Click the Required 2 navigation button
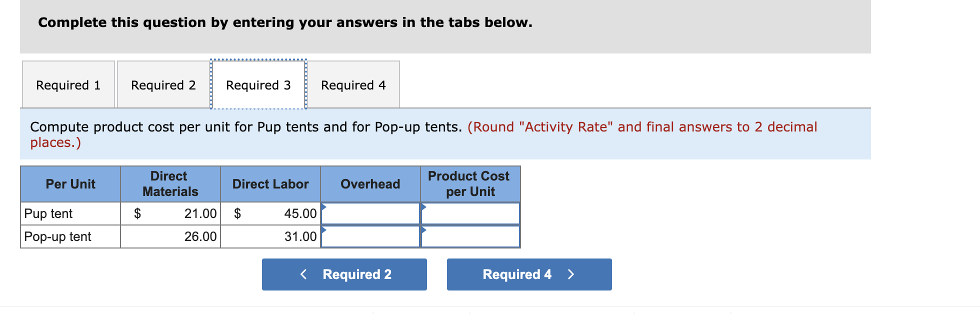The height and width of the screenshot is (314, 980). point(344,274)
